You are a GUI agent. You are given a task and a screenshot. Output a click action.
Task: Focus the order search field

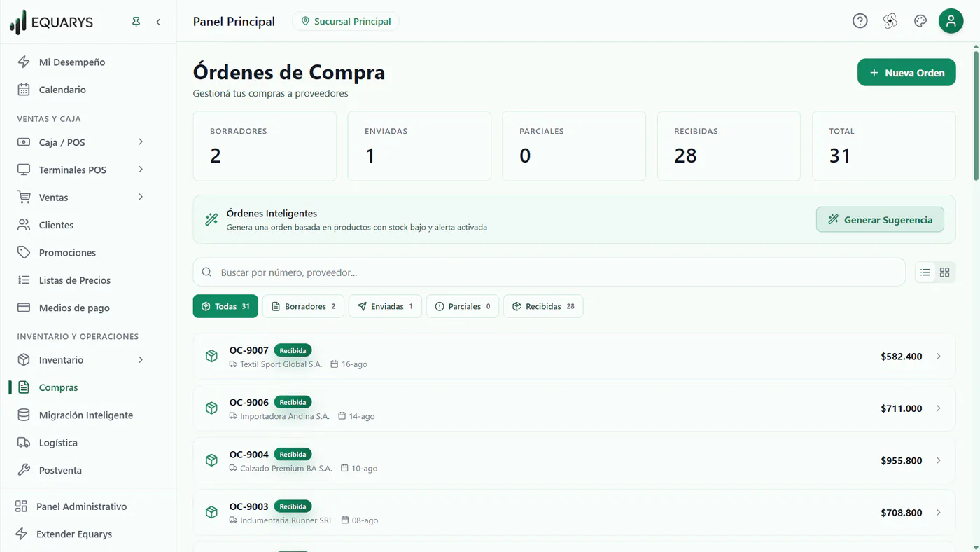[549, 272]
